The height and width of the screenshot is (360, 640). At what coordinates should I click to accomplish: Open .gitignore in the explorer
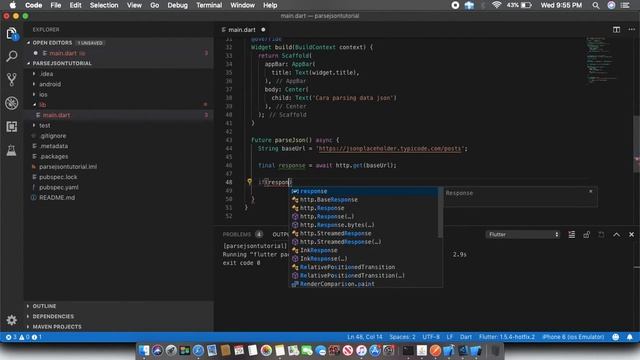53,136
